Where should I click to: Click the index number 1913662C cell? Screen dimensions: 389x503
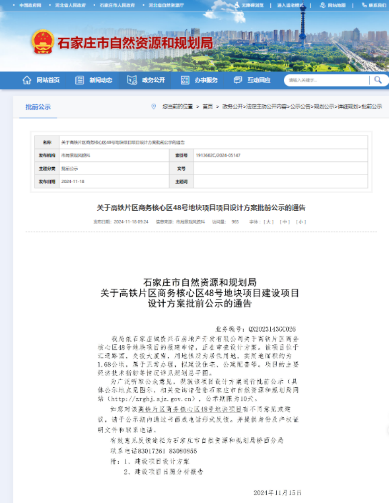[280, 155]
